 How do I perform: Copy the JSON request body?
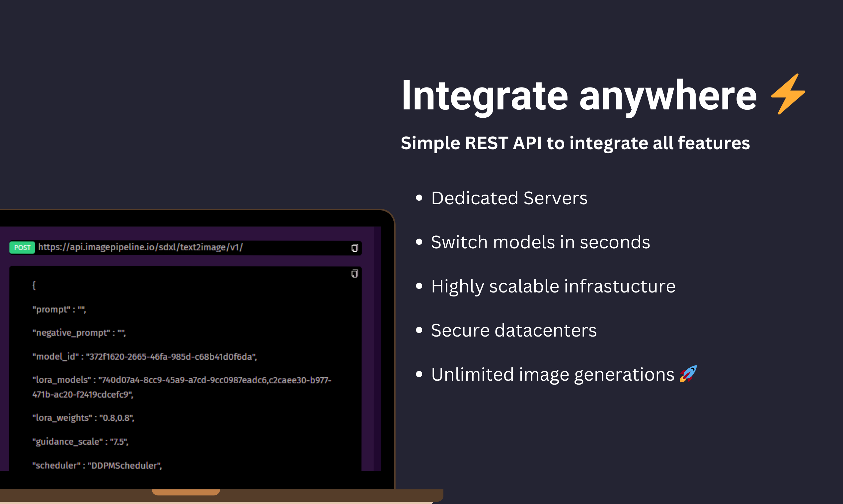pos(354,274)
